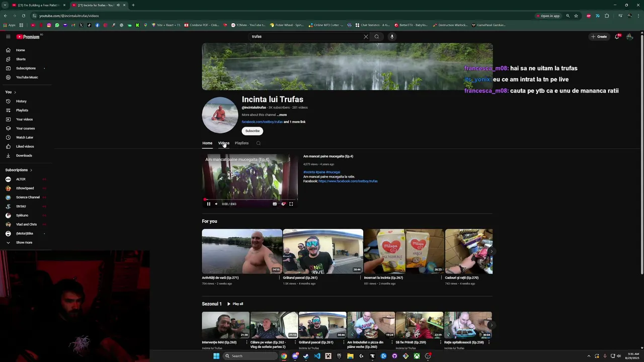644x362 pixels.
Task: Pause the featured channel video
Action: point(208,204)
